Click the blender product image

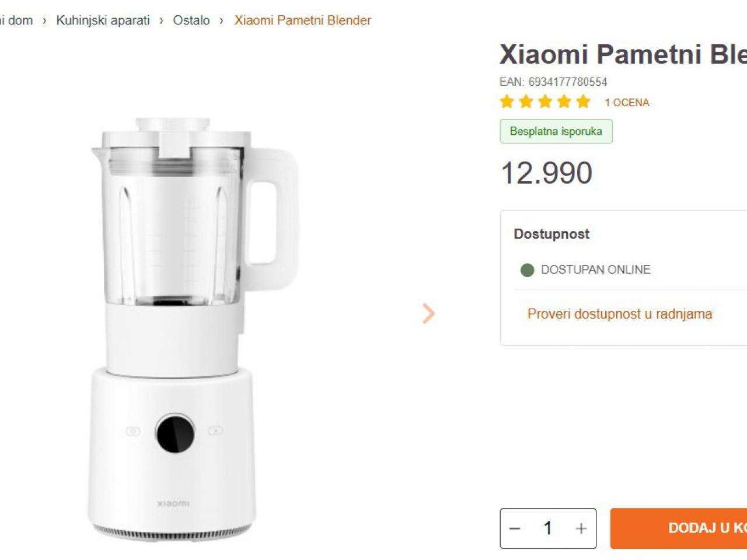[x=194, y=328]
